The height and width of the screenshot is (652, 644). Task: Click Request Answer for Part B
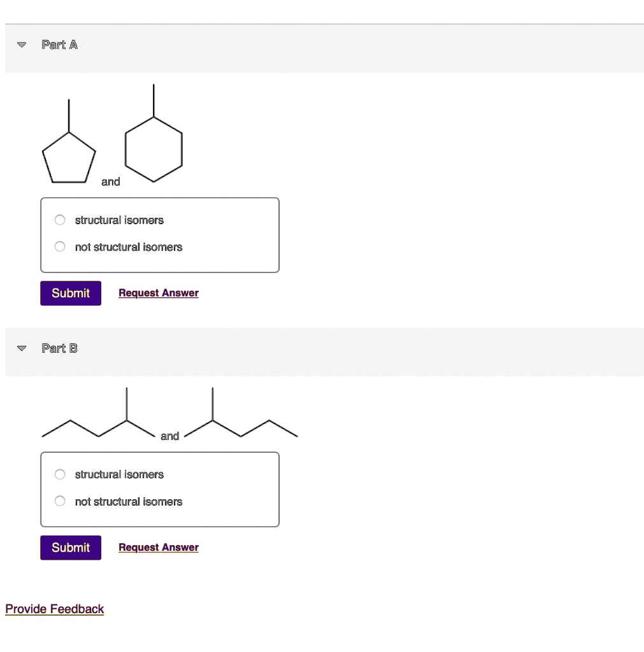[158, 547]
